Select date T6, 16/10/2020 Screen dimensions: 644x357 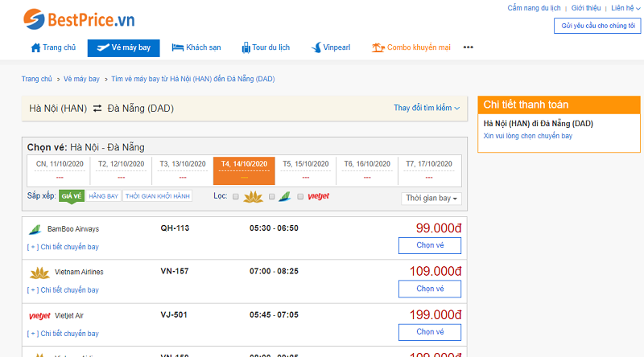tap(367, 170)
